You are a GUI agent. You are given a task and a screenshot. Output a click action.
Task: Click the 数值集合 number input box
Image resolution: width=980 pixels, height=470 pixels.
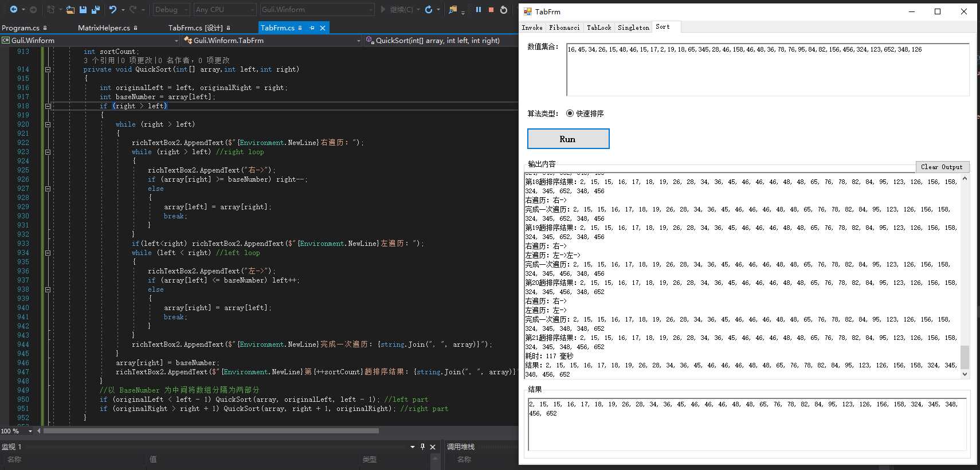pyautogui.click(x=767, y=69)
